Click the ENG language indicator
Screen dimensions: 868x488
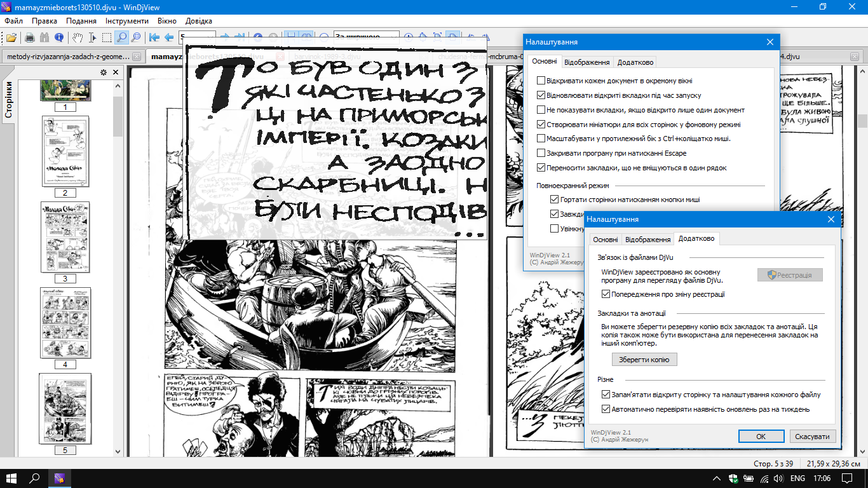[x=797, y=478]
